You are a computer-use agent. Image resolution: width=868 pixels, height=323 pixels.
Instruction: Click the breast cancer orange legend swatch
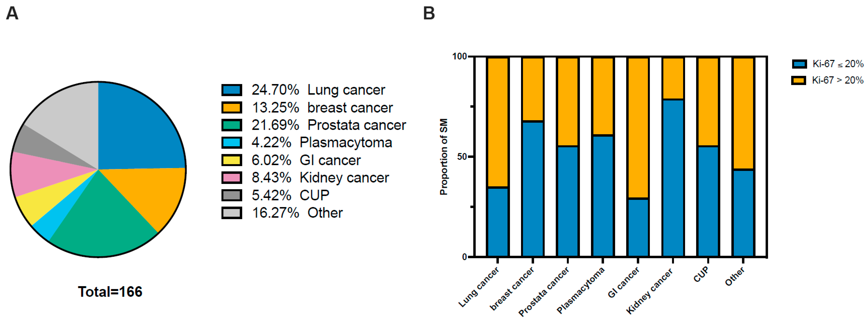(x=232, y=108)
